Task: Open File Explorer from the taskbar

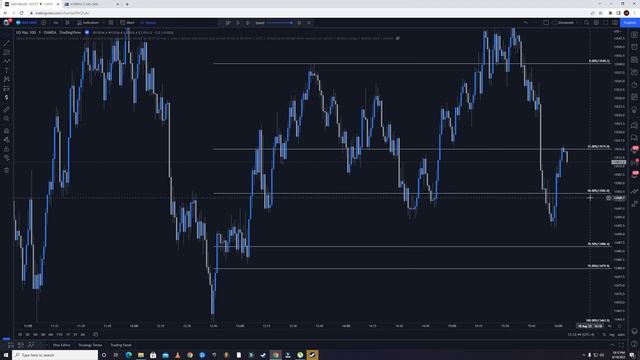Action: (141, 355)
